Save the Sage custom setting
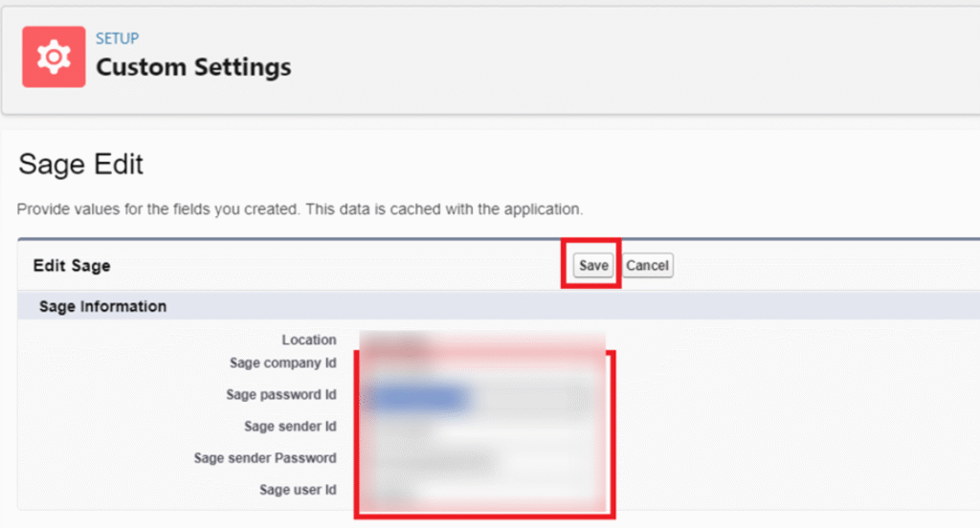The height and width of the screenshot is (528, 980). (592, 265)
